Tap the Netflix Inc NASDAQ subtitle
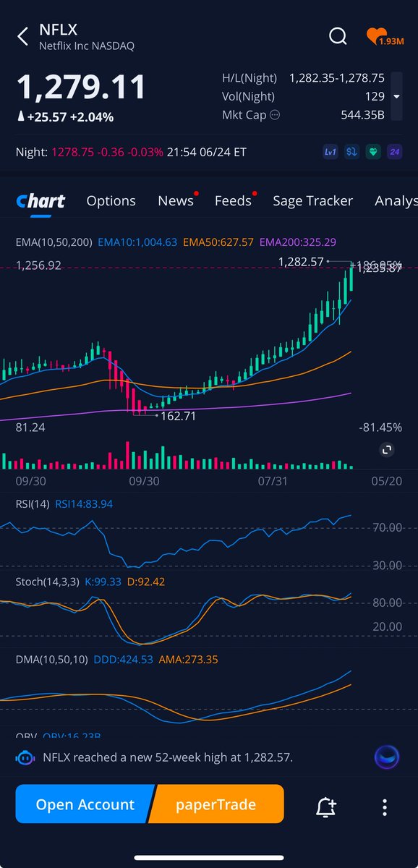The width and height of the screenshot is (418, 868). coord(87,46)
